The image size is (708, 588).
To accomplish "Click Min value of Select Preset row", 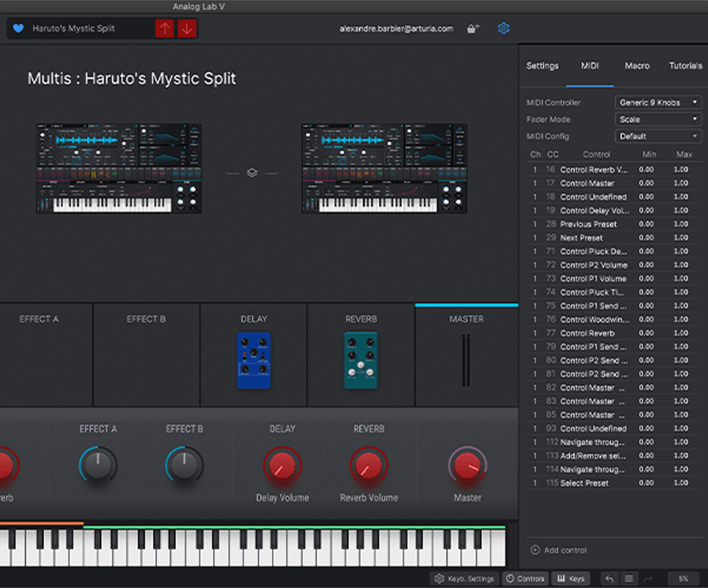I will click(646, 483).
